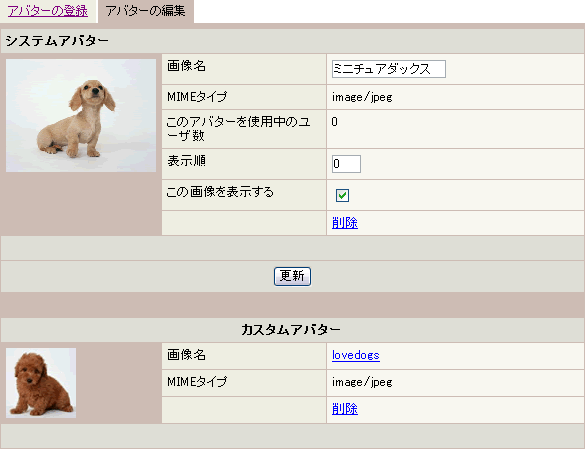Click custom avatar's 画像名 label cell

244,356
